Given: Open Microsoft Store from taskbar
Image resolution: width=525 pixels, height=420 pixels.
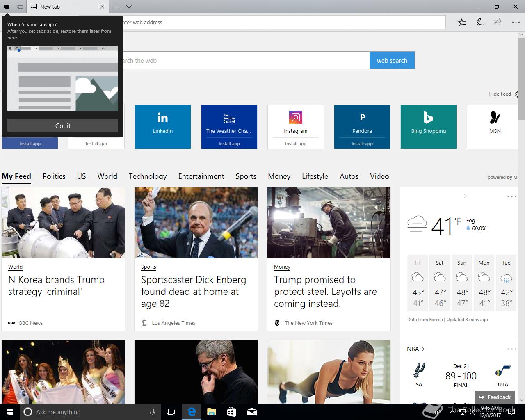Looking at the screenshot, I should pyautogui.click(x=231, y=412).
